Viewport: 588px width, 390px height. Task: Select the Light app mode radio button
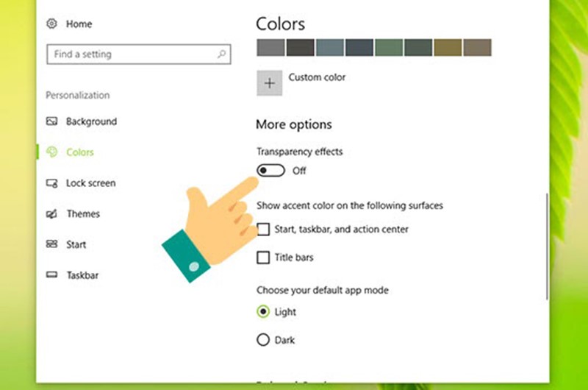click(x=263, y=312)
